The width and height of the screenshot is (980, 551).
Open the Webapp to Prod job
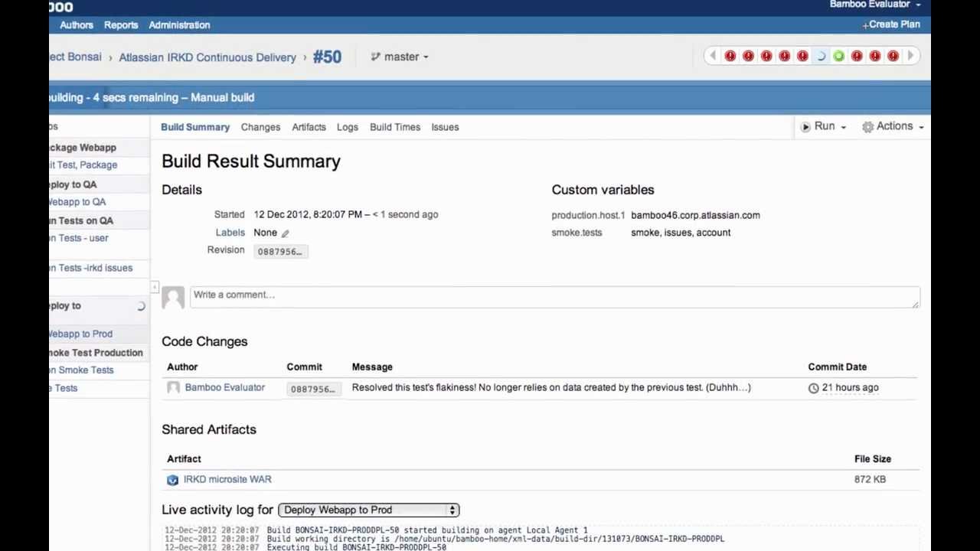pos(80,334)
